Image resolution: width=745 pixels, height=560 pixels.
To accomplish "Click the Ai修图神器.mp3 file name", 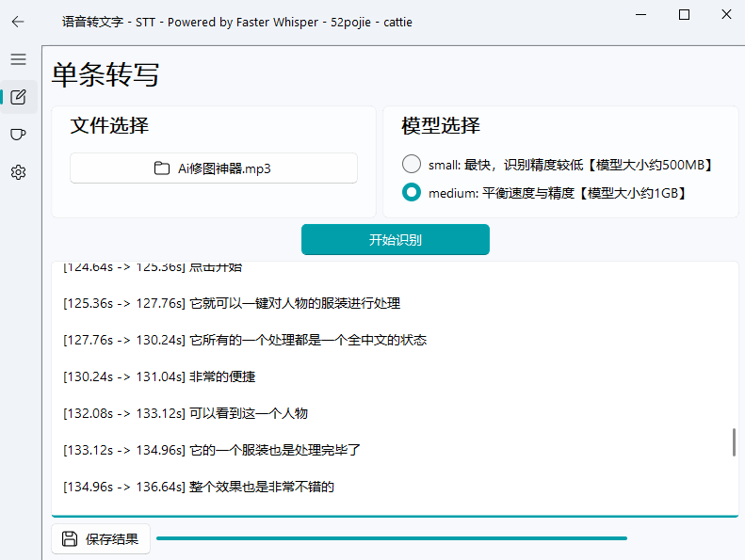I will (x=224, y=168).
